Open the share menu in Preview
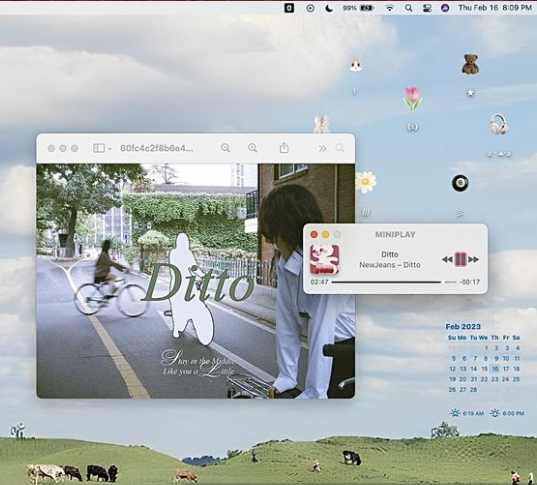The image size is (537, 485). coord(284,148)
